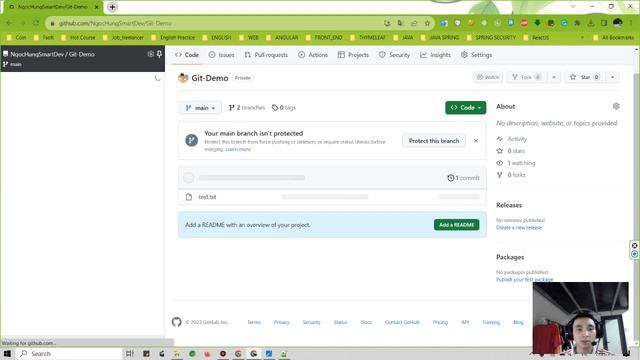Click the test.txt file icon
The height and width of the screenshot is (360, 640).
[x=189, y=197]
